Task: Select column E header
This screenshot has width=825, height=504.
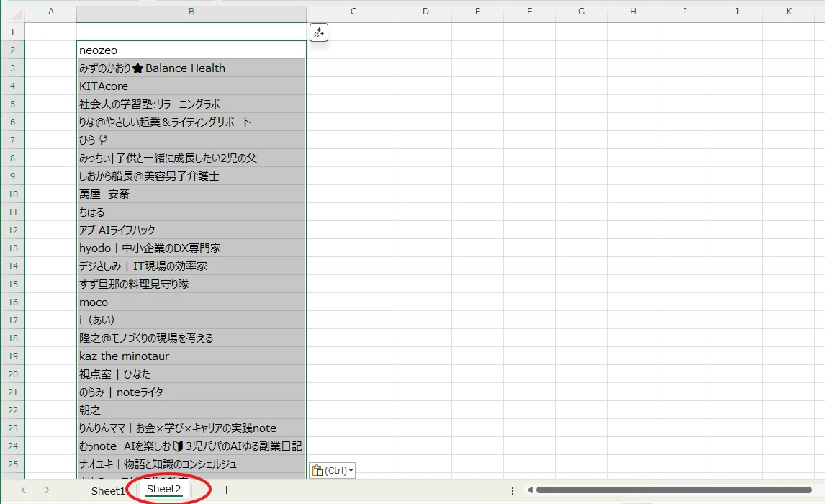Action: (x=478, y=11)
